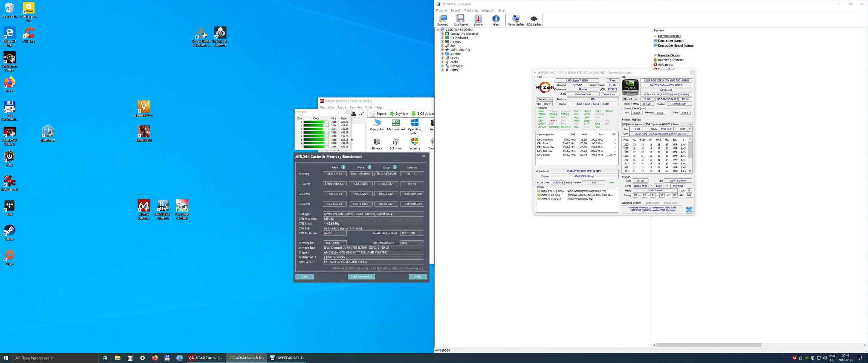The width and height of the screenshot is (868, 363).
Task: Open the Favorites menu in AIDA64 Extreme
Action: tap(356, 107)
